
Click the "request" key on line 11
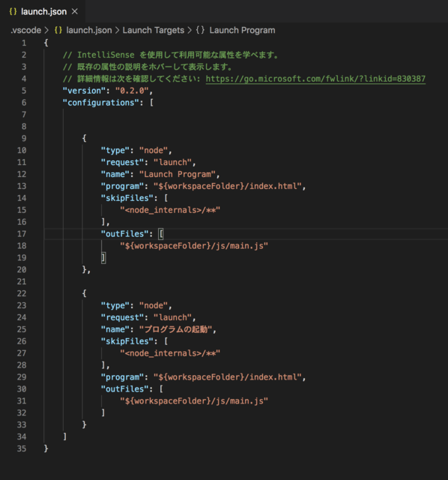point(122,162)
